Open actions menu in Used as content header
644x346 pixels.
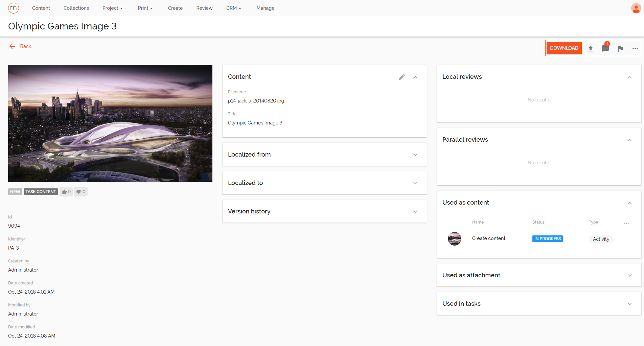626,223
